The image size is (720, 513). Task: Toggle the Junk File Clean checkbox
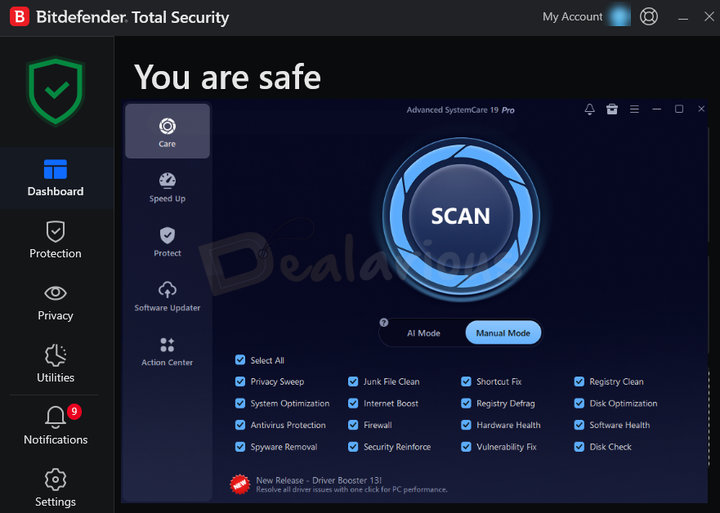click(353, 382)
